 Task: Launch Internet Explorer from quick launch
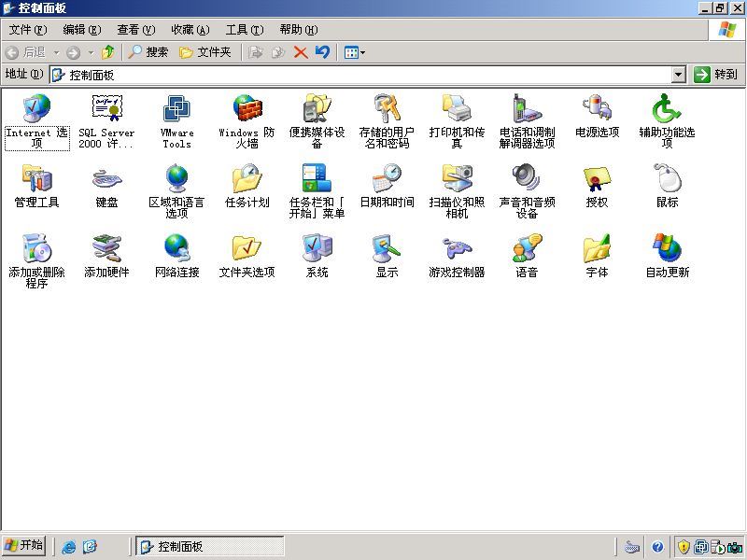(68, 547)
